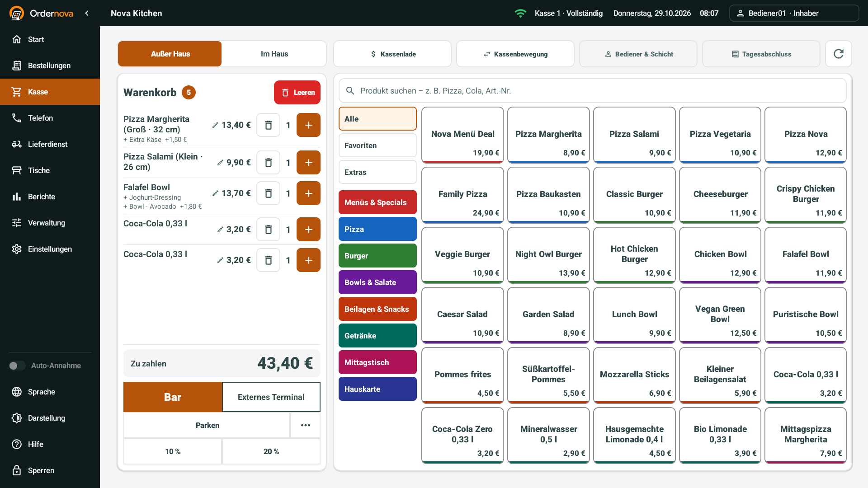Increase Pizza Salami quantity with plus
Screen dimensions: 868x488
point(308,163)
